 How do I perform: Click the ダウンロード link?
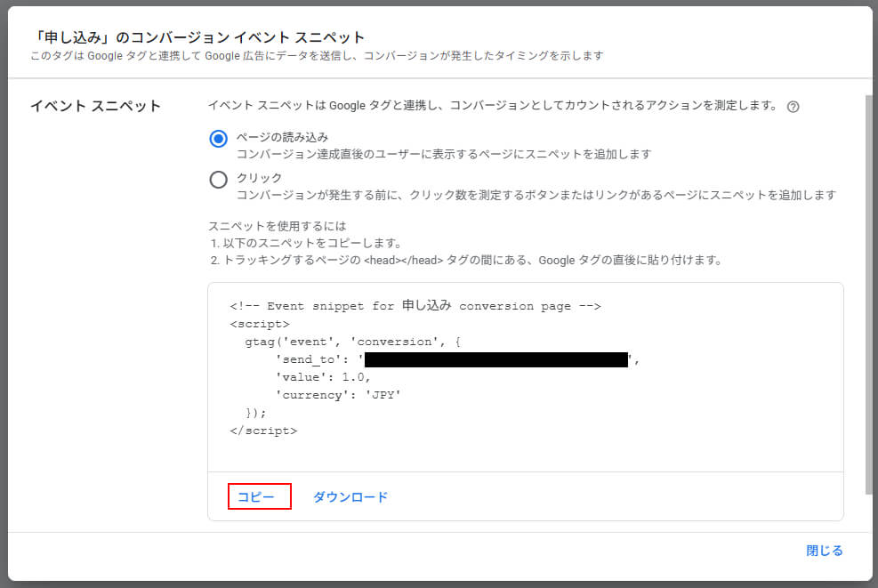pyautogui.click(x=350, y=497)
